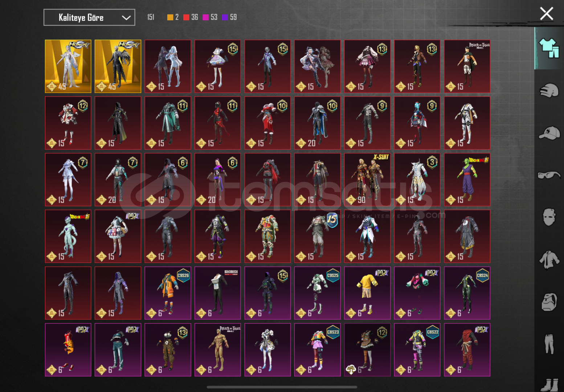This screenshot has height=392, width=564.
Task: Click the total item count 151
Action: coord(151,17)
